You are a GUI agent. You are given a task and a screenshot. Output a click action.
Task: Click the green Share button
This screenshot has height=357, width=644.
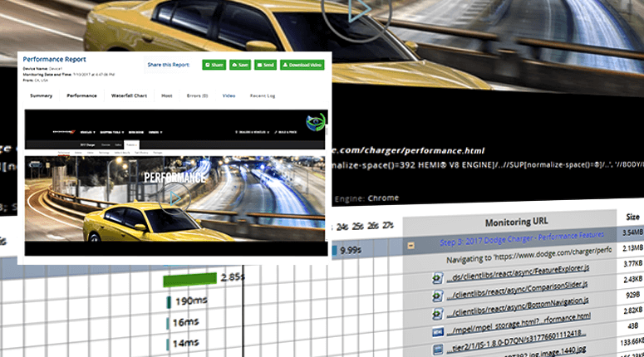coord(214,65)
